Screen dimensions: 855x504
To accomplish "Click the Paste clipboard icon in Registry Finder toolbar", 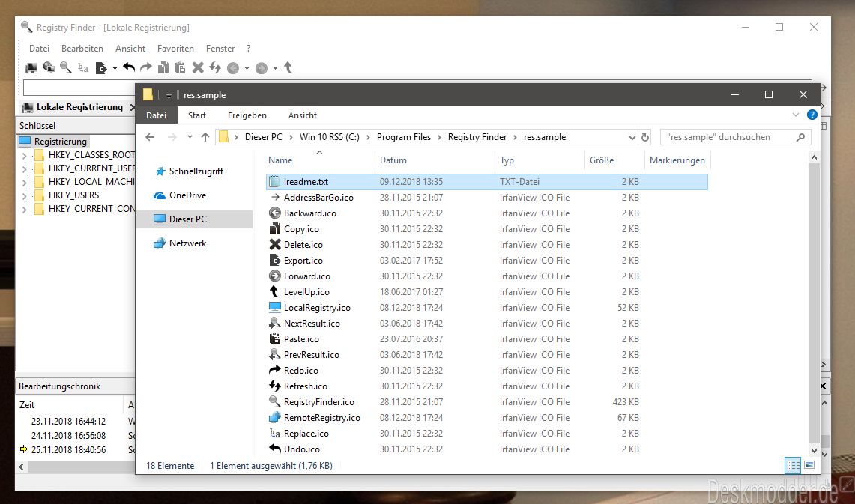I will tap(180, 67).
